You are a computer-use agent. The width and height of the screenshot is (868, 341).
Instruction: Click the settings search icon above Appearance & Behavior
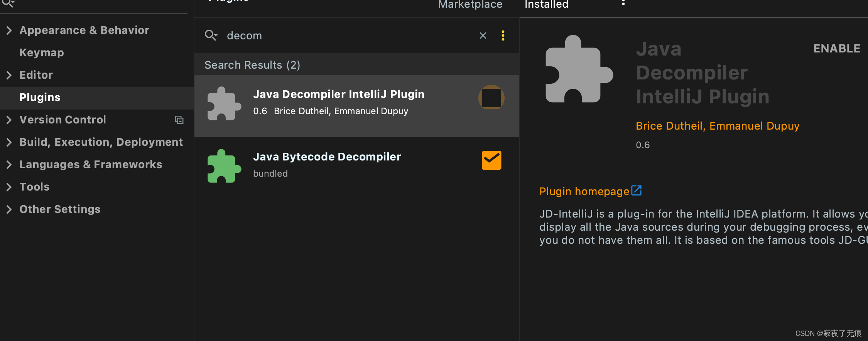click(x=8, y=4)
